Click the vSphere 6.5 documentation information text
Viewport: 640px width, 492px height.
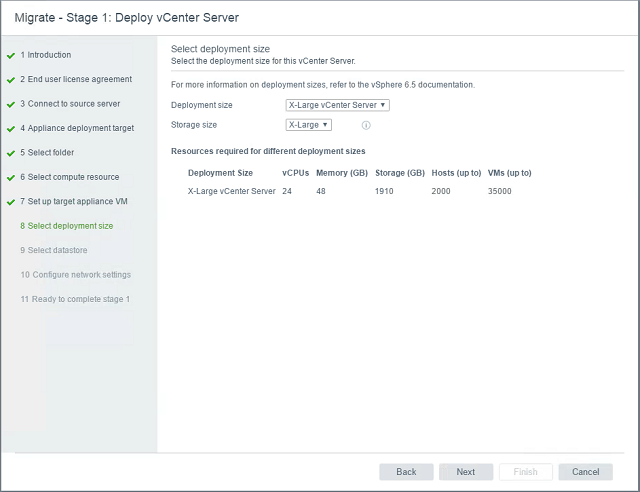point(323,85)
